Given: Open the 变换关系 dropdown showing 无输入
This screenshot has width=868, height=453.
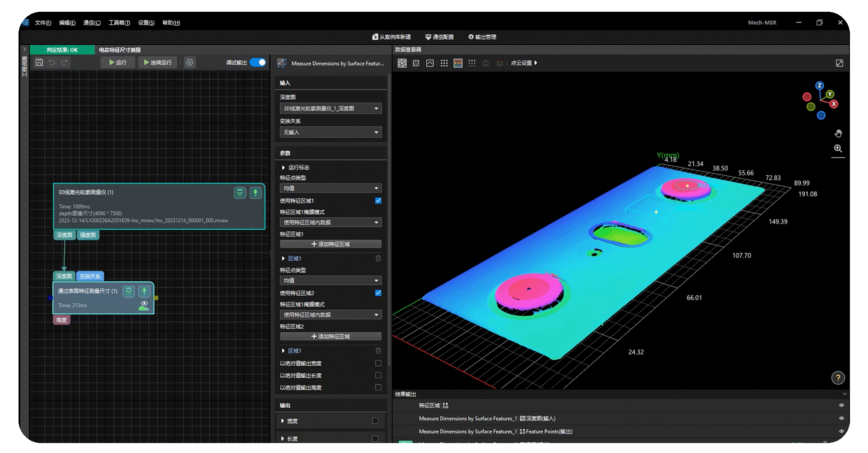Looking at the screenshot, I should tap(330, 132).
